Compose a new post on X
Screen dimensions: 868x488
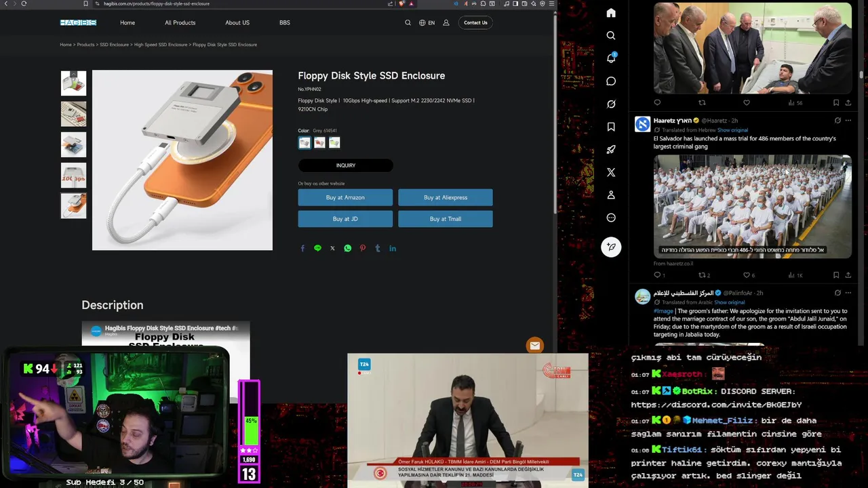tap(611, 247)
